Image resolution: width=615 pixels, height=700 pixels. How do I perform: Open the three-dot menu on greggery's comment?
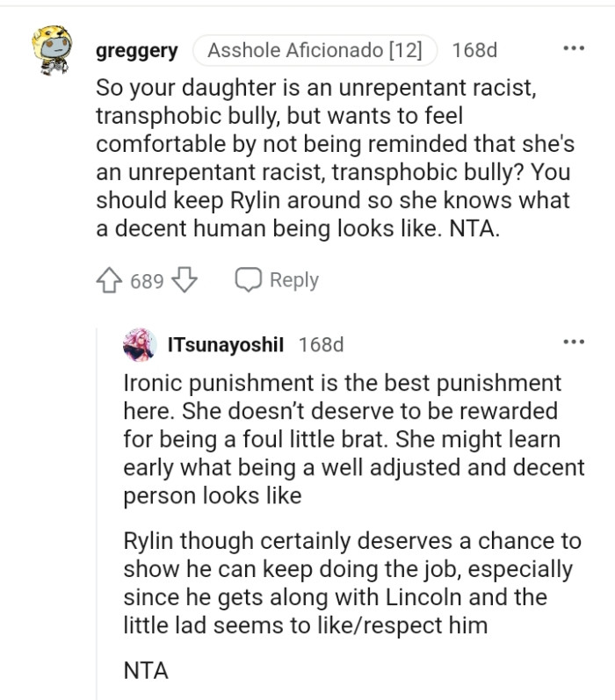(x=574, y=48)
